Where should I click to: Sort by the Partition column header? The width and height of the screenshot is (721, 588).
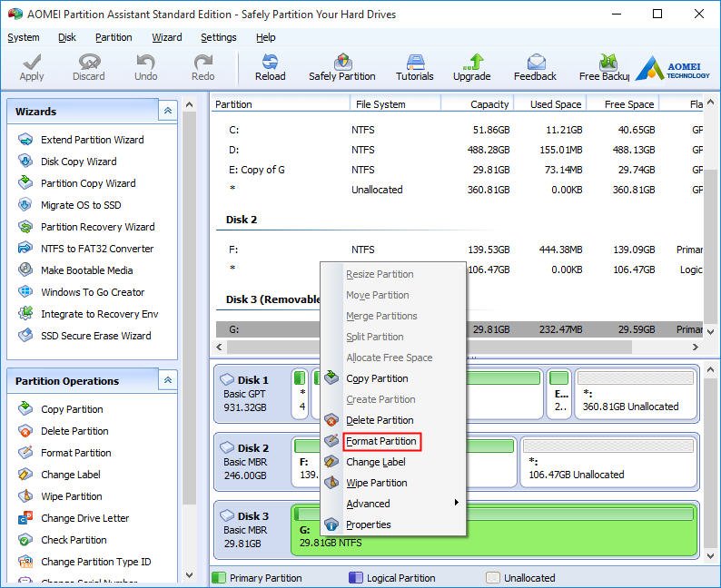click(x=281, y=104)
